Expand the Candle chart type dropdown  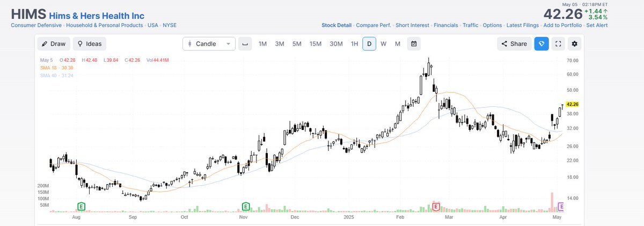point(209,43)
